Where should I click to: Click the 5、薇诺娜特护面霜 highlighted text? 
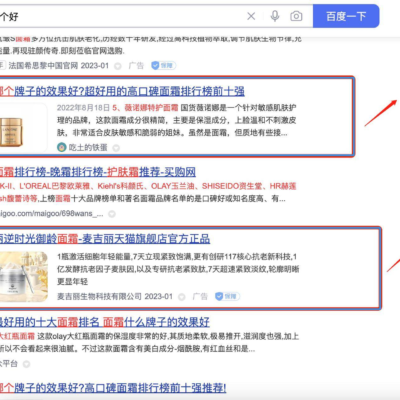click(x=145, y=108)
